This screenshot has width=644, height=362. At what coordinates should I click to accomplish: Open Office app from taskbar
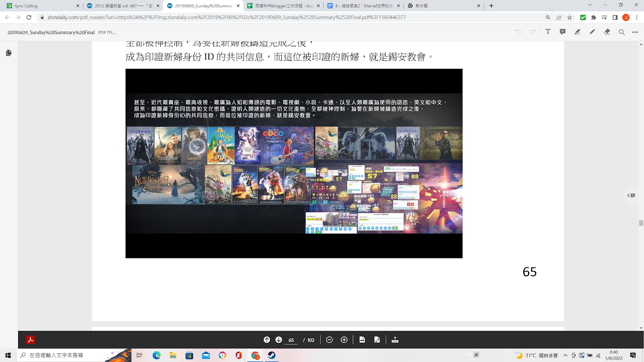[x=239, y=355]
